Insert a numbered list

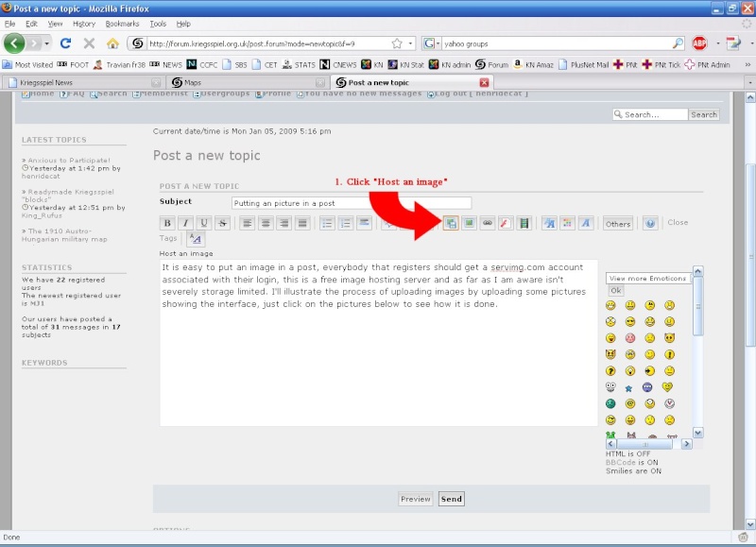click(x=346, y=223)
